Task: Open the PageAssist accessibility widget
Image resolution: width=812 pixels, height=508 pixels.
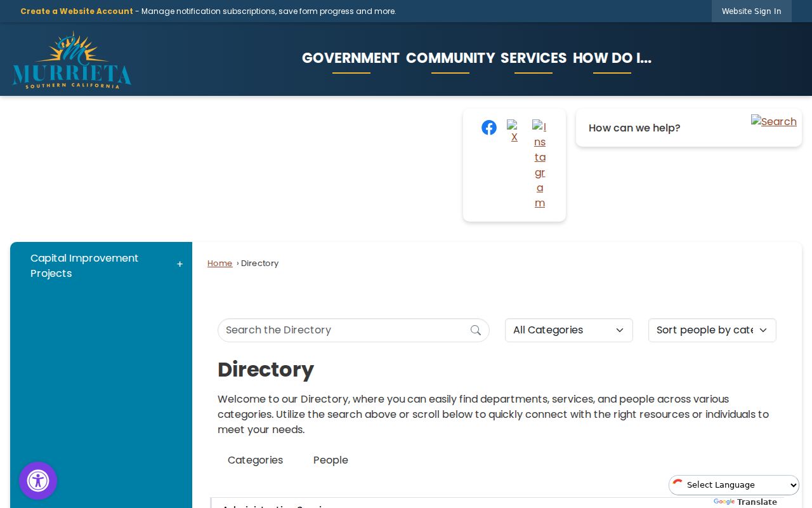Action: pos(38,481)
